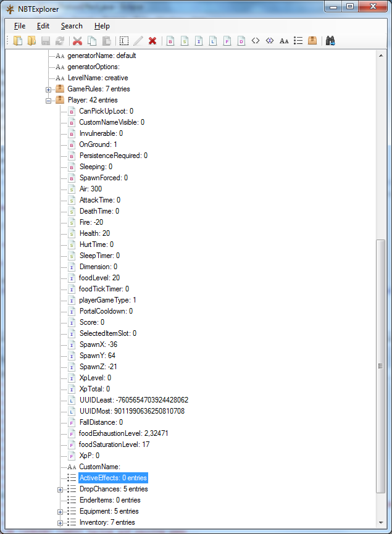
Task: Open the File menu
Action: [20, 26]
